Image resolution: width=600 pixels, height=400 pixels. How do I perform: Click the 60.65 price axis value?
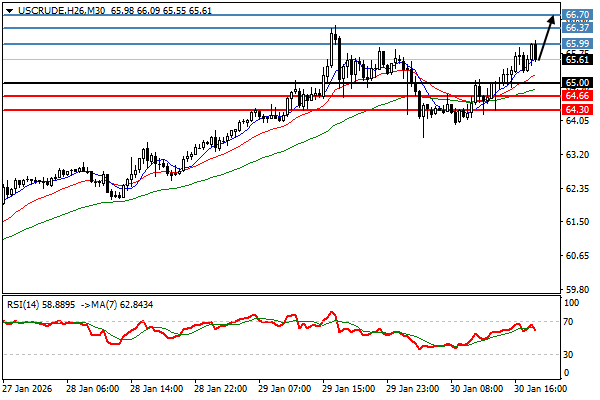[x=575, y=256]
